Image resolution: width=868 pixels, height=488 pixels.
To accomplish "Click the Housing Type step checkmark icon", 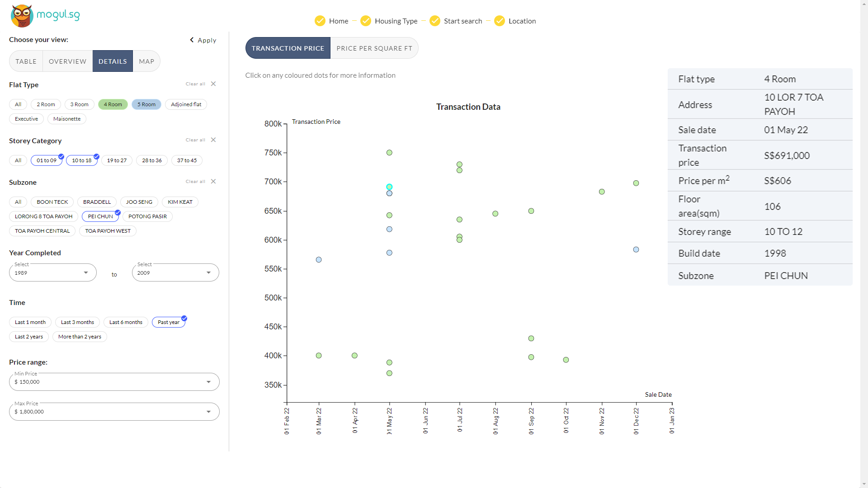I will 366,21.
